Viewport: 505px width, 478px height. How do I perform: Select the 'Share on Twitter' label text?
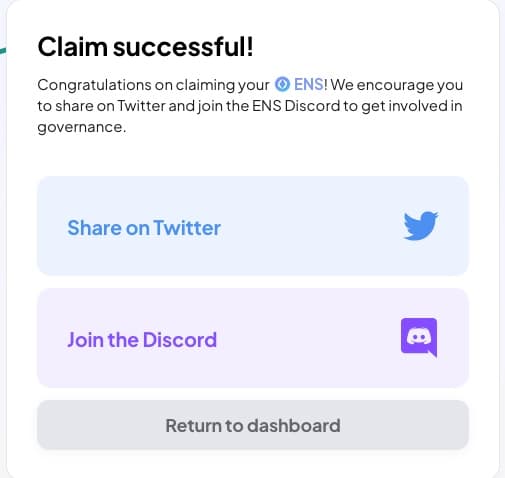click(144, 228)
